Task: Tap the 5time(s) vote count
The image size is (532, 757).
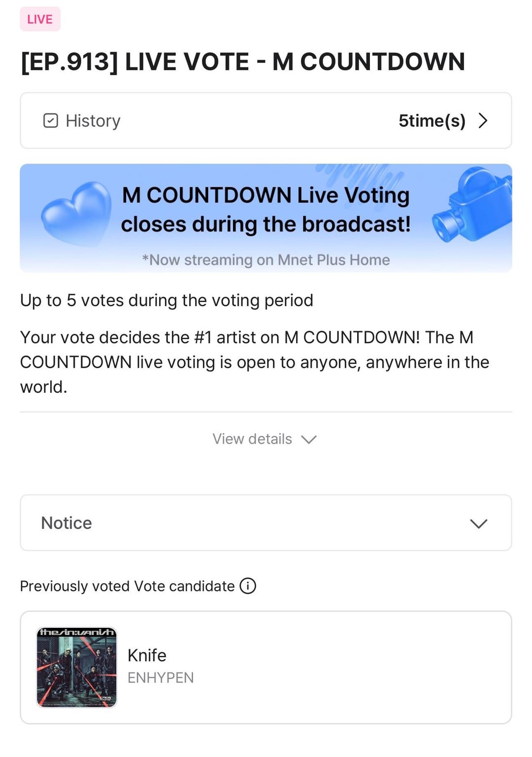Action: pyautogui.click(x=432, y=121)
